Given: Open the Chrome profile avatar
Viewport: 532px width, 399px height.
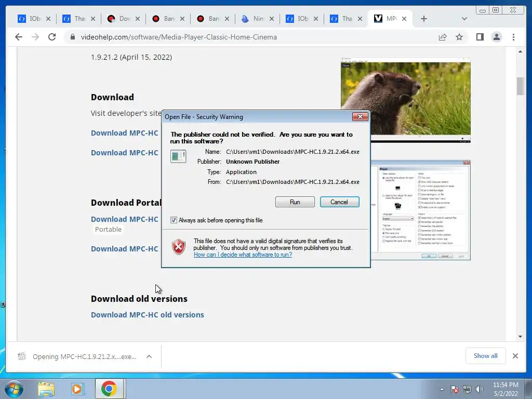Looking at the screenshot, I should (x=496, y=37).
